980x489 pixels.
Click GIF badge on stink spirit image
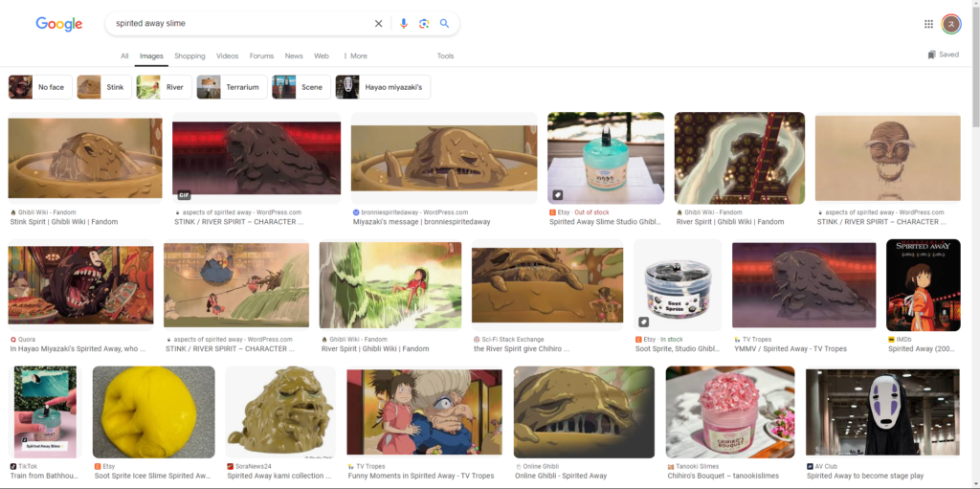[x=184, y=195]
